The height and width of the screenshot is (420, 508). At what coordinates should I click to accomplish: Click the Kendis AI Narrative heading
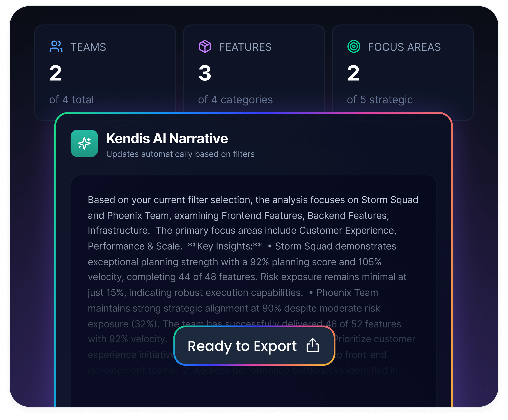click(167, 138)
